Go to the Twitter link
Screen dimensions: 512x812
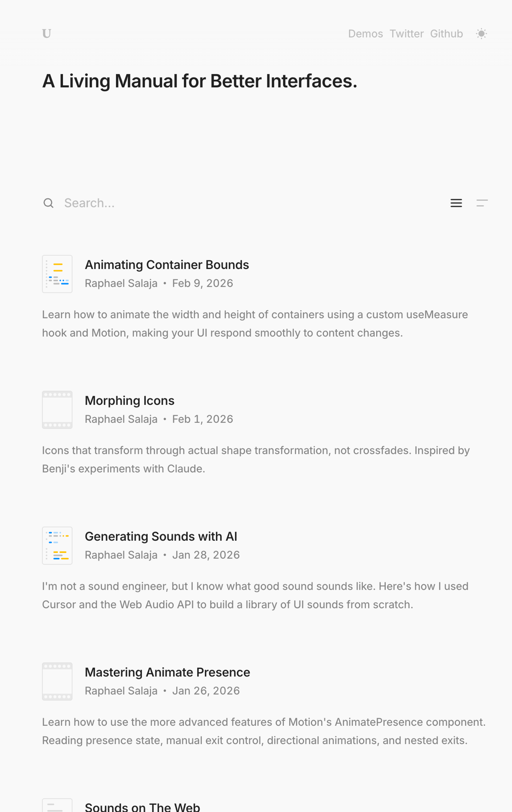pyautogui.click(x=407, y=34)
